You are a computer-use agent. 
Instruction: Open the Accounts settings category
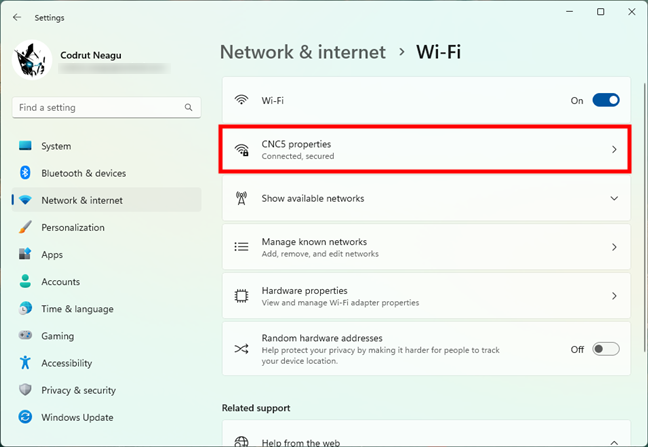(x=60, y=282)
